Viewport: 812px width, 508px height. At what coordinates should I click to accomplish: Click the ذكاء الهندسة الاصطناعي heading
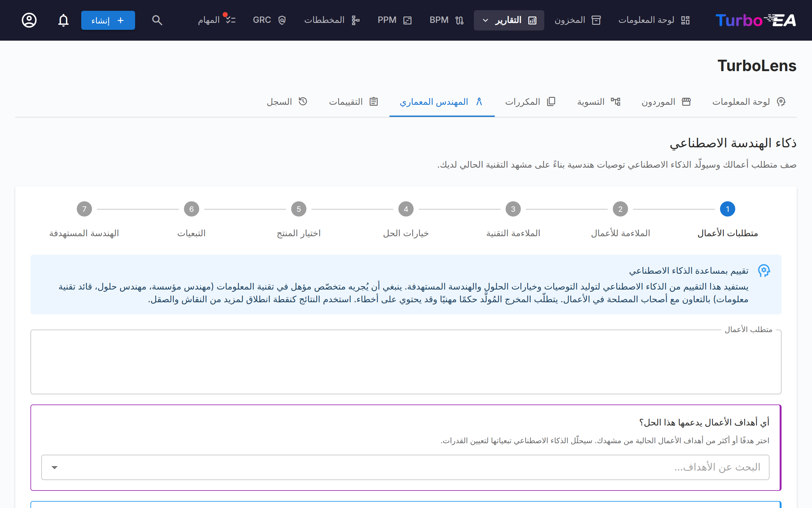pos(733,144)
